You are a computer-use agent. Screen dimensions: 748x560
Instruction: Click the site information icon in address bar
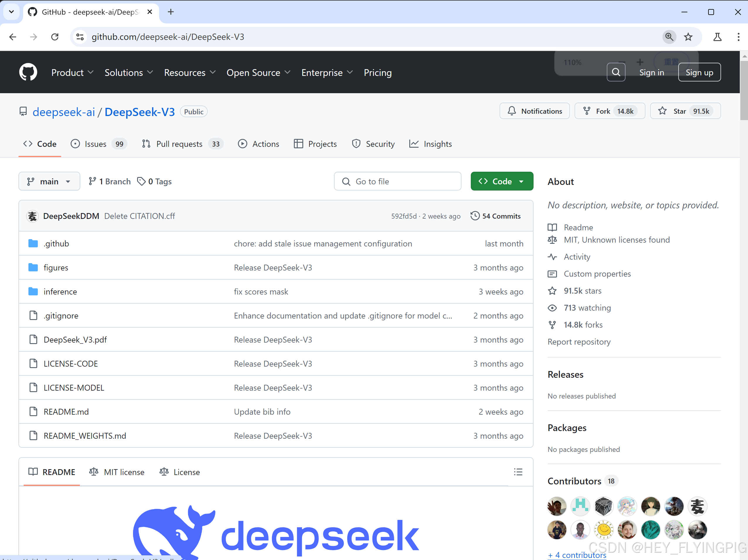pos(80,37)
